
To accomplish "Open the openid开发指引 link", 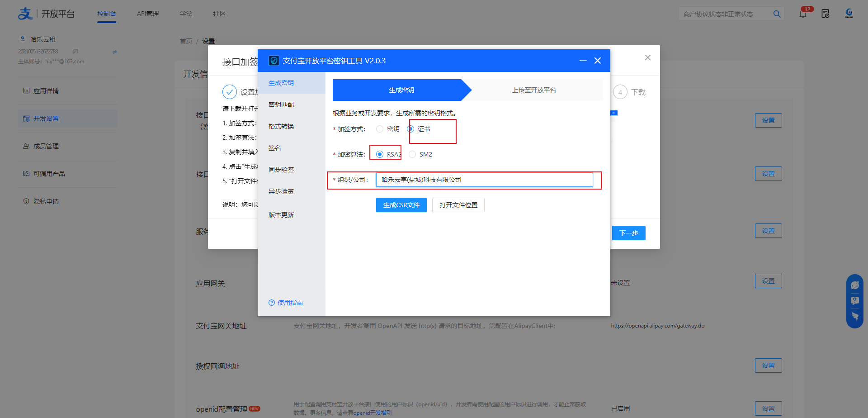I will (373, 413).
